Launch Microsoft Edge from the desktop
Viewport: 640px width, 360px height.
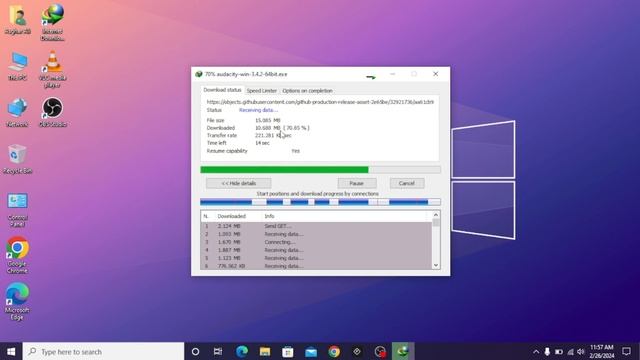click(x=18, y=301)
